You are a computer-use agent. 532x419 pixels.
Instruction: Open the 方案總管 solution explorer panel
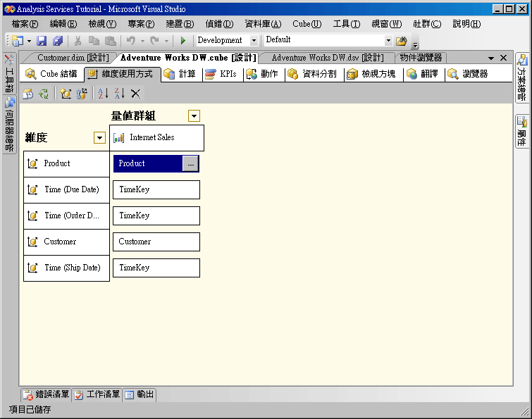pyautogui.click(x=522, y=77)
